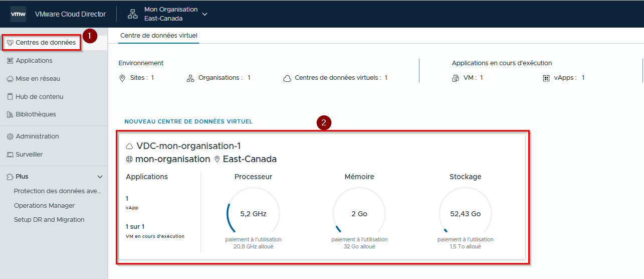Click East-Canada text in the card
The height and width of the screenshot is (279, 644).
coord(250,159)
